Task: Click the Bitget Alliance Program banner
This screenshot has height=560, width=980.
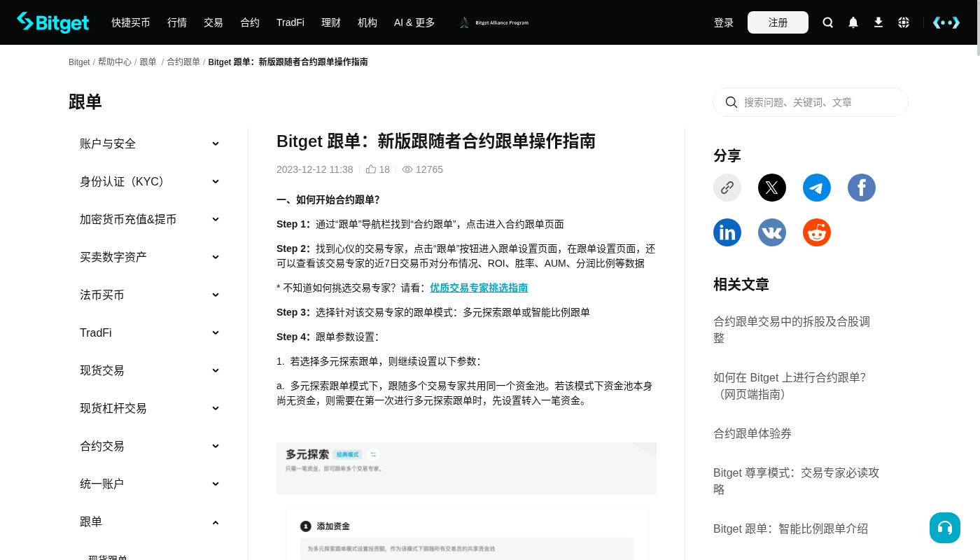Action: coord(493,22)
